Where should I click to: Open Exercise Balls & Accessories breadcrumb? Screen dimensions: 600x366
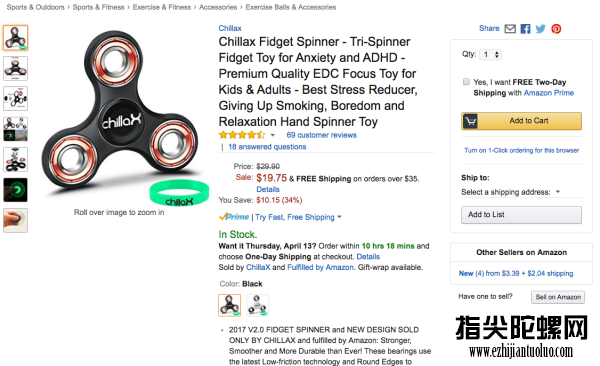click(291, 7)
